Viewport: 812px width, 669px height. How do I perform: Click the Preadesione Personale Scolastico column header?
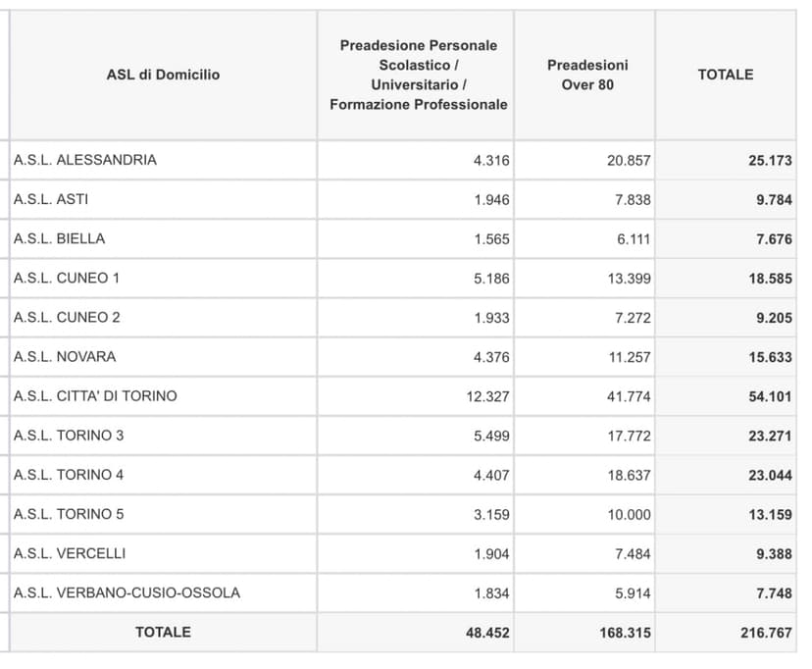418,75
